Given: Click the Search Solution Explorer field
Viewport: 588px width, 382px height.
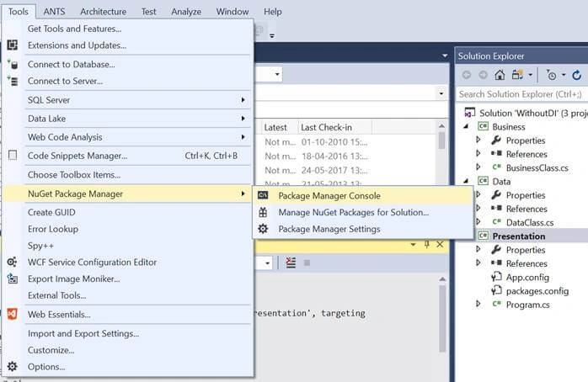Looking at the screenshot, I should pos(522,94).
